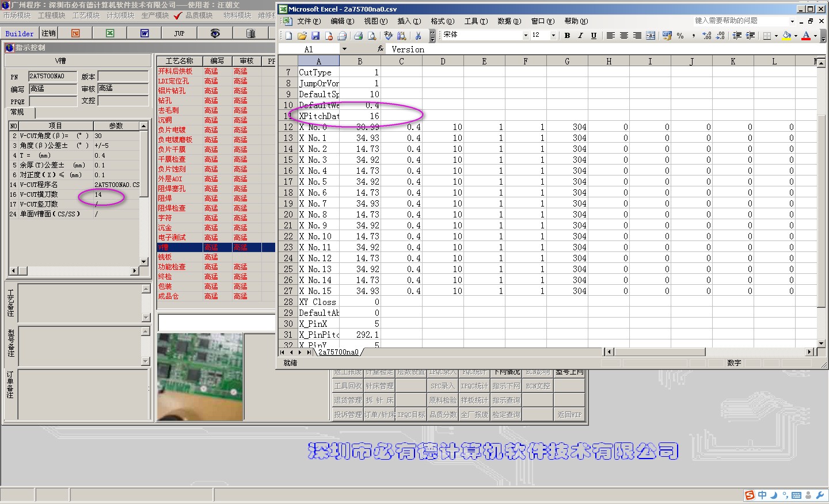Toggle bold formatting in Excel
The width and height of the screenshot is (829, 504).
(567, 36)
